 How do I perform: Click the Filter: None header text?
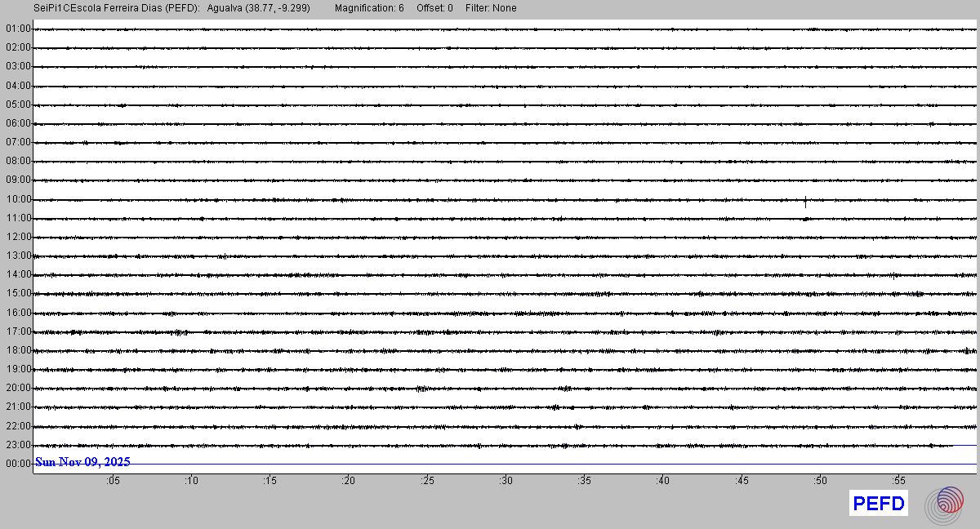tap(491, 8)
